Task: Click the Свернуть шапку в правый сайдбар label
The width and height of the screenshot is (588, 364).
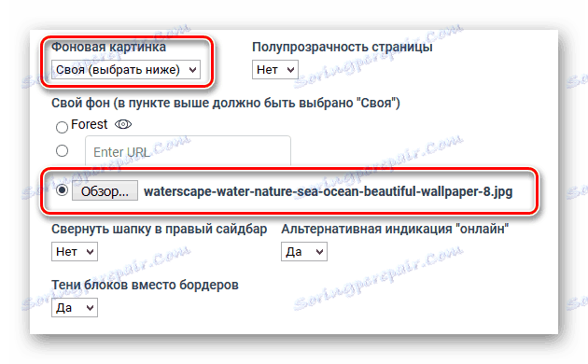Action: [159, 229]
